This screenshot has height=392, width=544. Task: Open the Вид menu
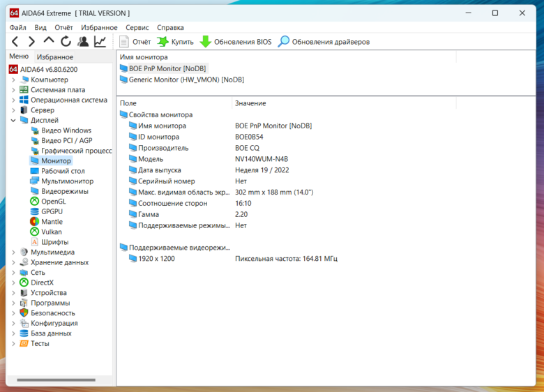pyautogui.click(x=40, y=27)
